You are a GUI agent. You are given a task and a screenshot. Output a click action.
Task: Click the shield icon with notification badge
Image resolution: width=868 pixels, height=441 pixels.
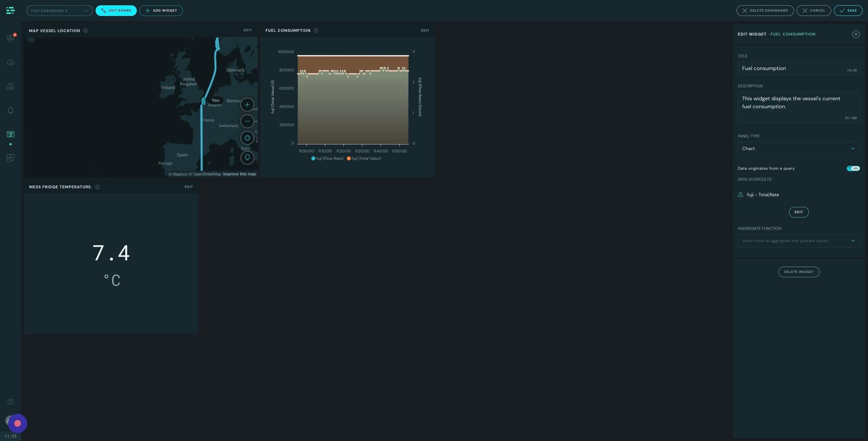(10, 38)
